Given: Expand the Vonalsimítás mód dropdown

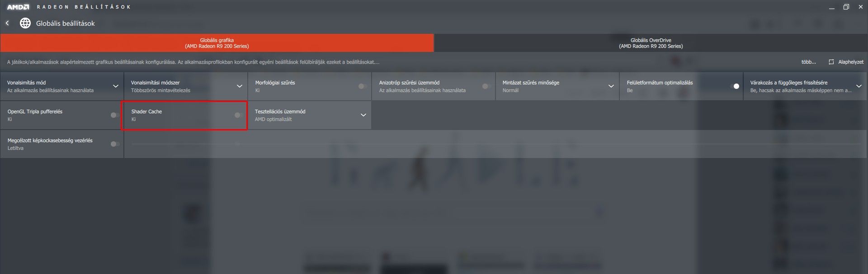Looking at the screenshot, I should 116,86.
